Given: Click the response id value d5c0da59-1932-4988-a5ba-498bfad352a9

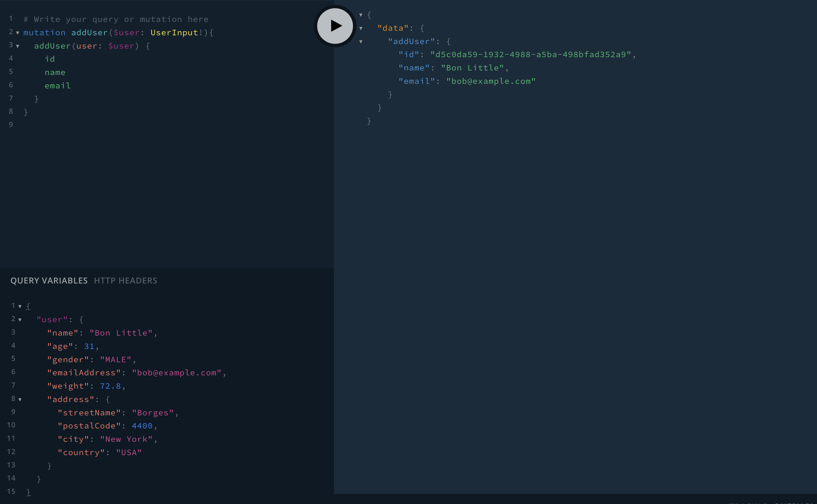Looking at the screenshot, I should [x=531, y=54].
